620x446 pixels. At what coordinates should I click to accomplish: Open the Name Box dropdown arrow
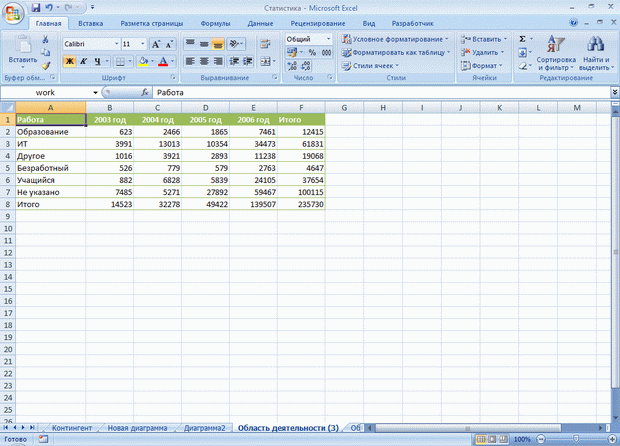point(96,92)
